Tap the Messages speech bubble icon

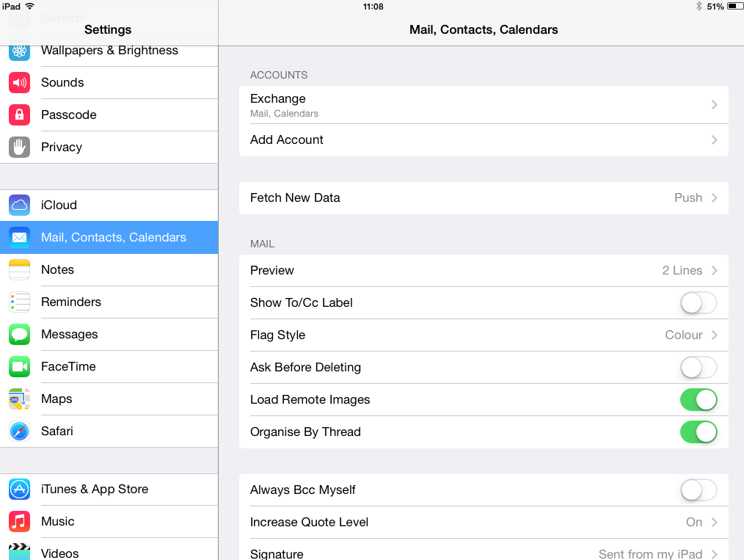20,335
